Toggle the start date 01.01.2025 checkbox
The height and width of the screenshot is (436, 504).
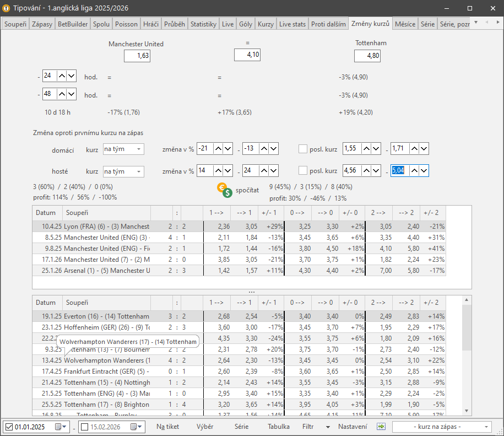point(9,427)
